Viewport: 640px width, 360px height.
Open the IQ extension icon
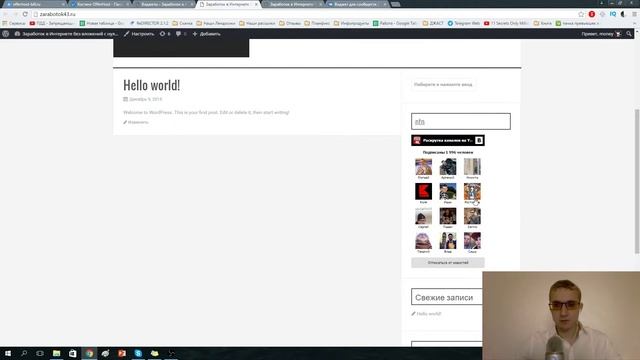pyautogui.click(x=613, y=14)
